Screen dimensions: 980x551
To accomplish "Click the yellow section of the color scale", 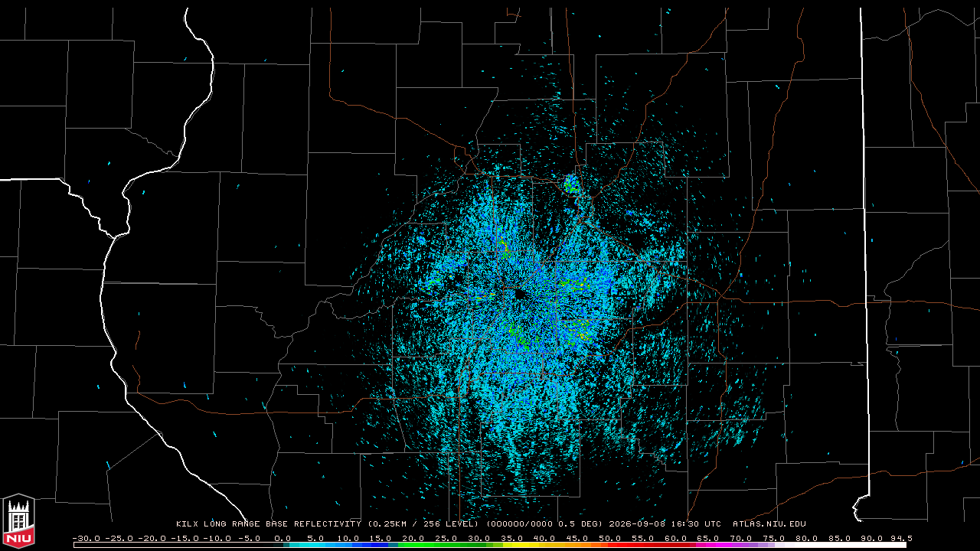I will pyautogui.click(x=521, y=545).
